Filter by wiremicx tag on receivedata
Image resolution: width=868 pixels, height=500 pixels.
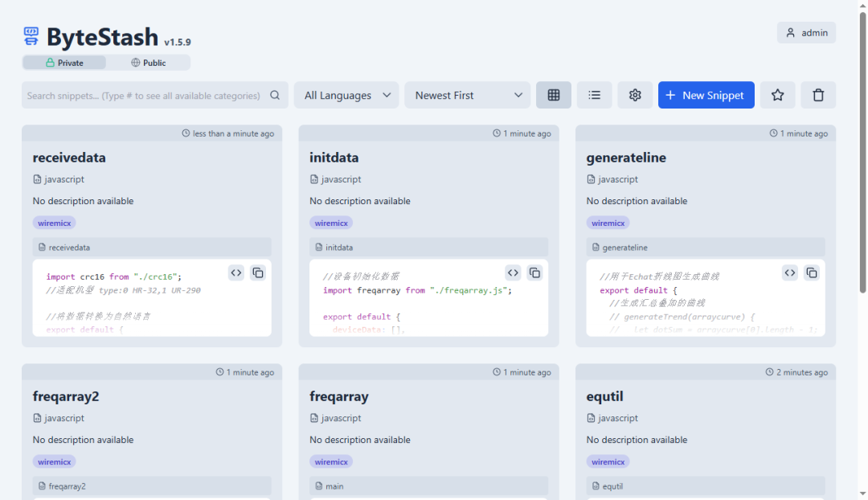click(x=54, y=223)
